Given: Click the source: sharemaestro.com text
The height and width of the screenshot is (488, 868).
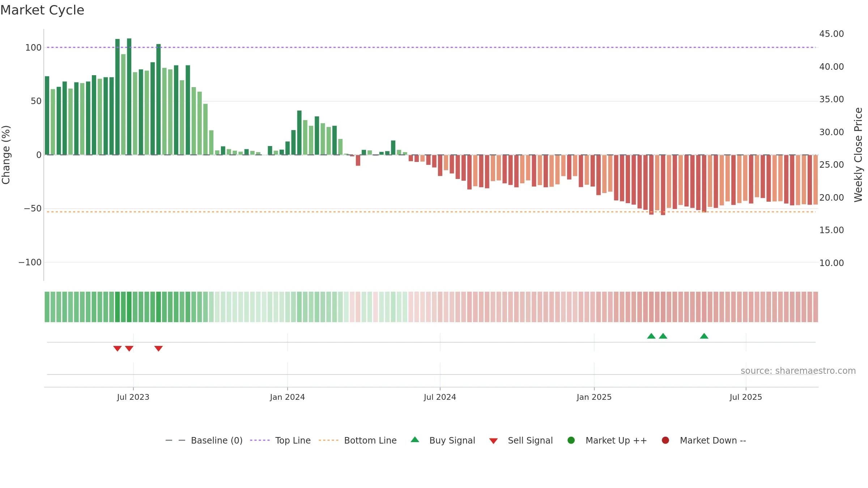Looking at the screenshot, I should click(798, 371).
